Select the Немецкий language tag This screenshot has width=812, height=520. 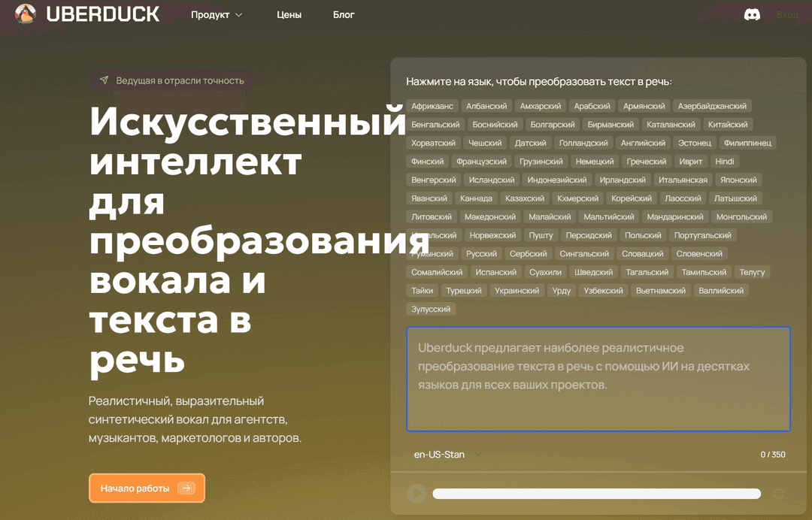point(595,162)
